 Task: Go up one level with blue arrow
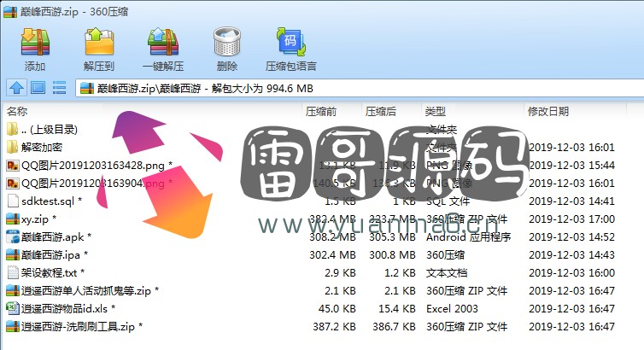coord(16,88)
